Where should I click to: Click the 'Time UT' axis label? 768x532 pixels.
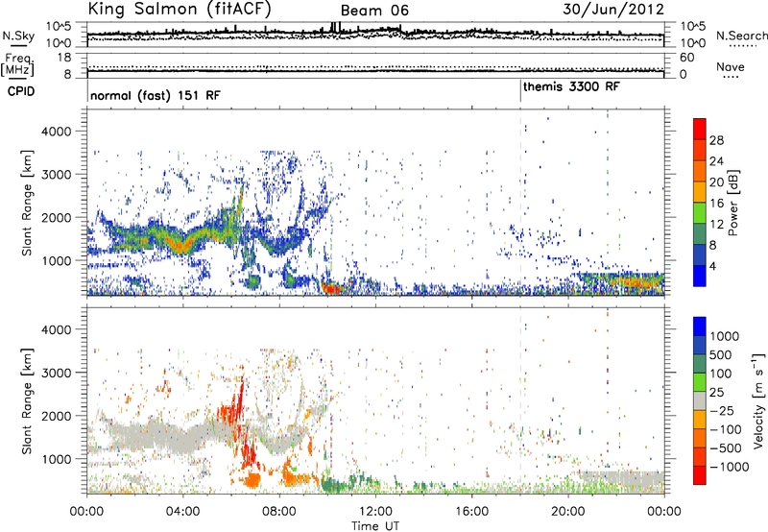(375, 526)
